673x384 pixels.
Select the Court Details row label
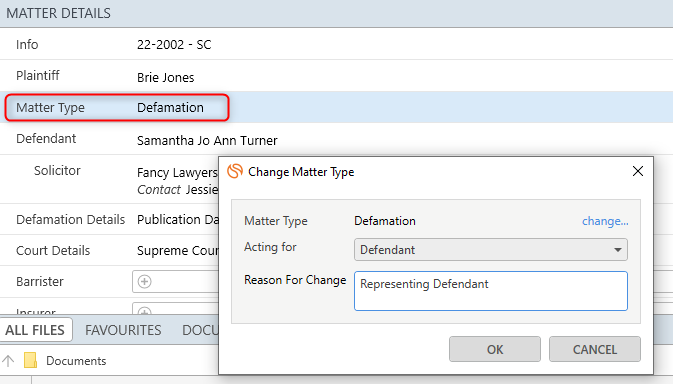pyautogui.click(x=53, y=251)
